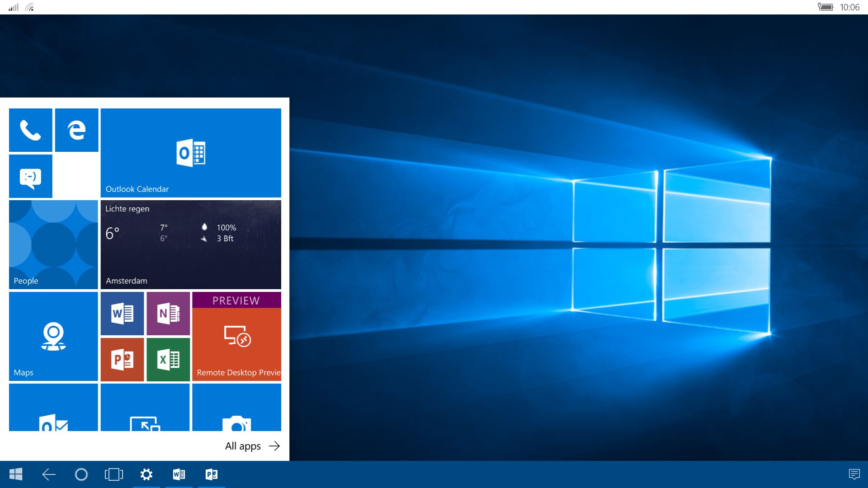Launch PowerPoint from Start tile
The width and height of the screenshot is (868, 488).
[x=123, y=360]
